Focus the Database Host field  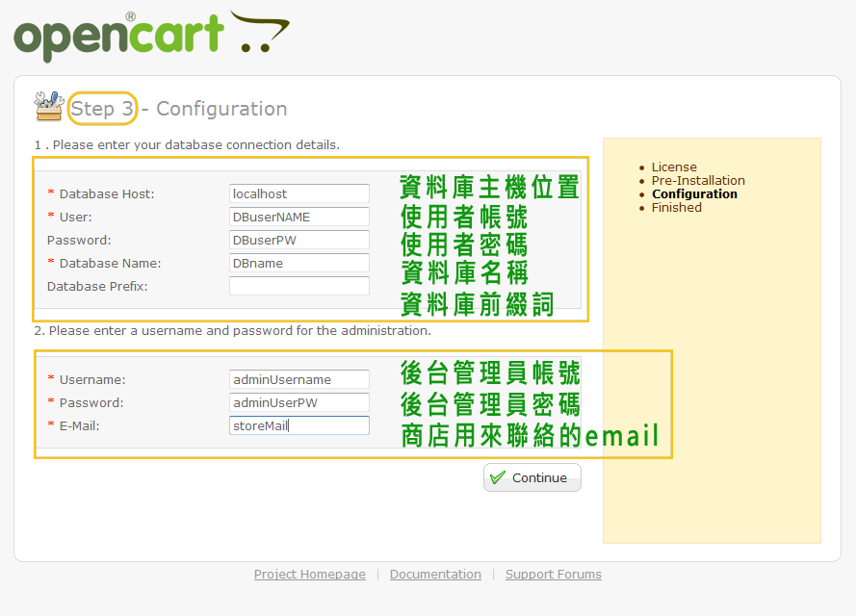(x=299, y=193)
